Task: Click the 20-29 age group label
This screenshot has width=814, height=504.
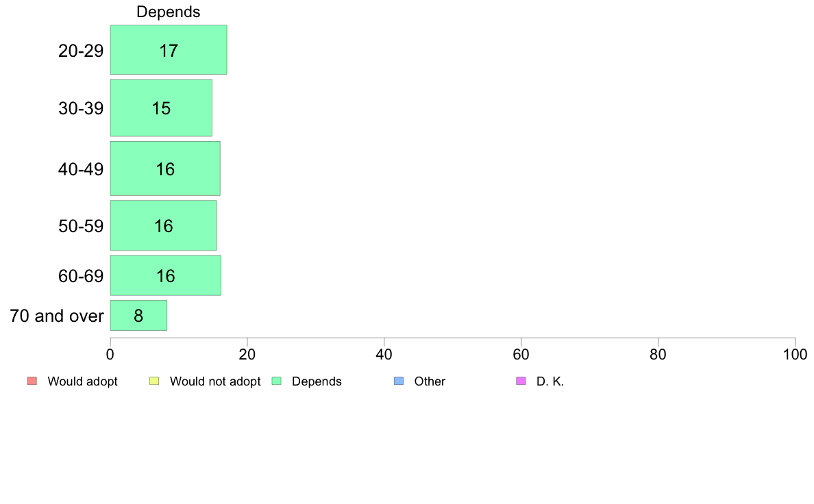Action: 81,51
